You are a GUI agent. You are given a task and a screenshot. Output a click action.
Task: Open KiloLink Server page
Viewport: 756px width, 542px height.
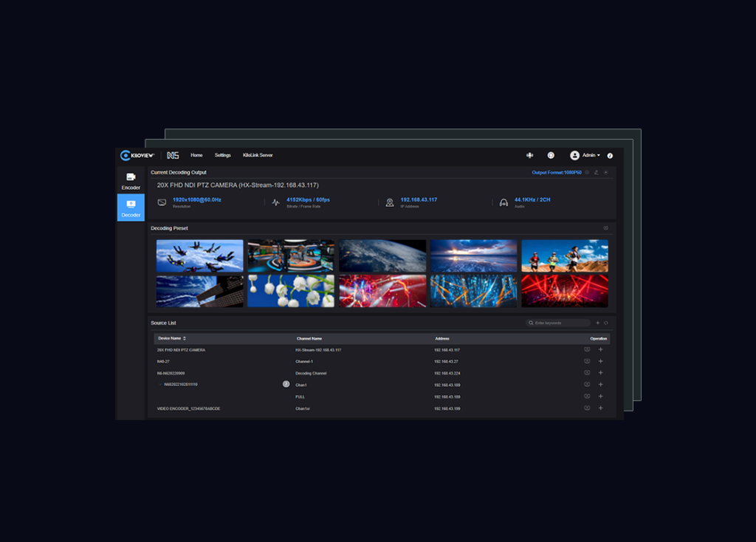pos(258,155)
